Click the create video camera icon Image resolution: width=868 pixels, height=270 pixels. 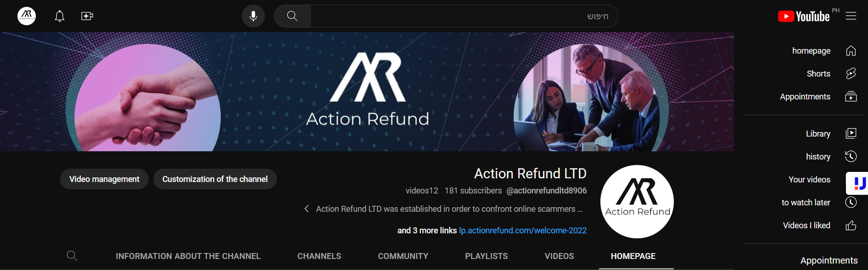[x=87, y=16]
